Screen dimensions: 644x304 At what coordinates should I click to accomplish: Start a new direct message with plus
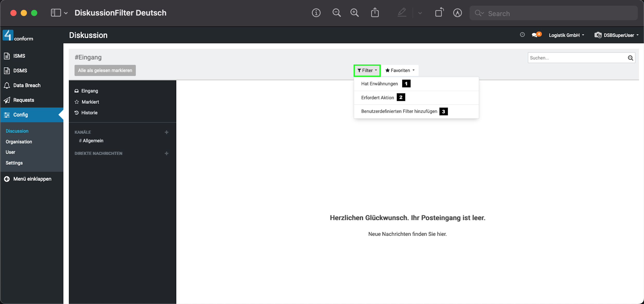click(166, 154)
